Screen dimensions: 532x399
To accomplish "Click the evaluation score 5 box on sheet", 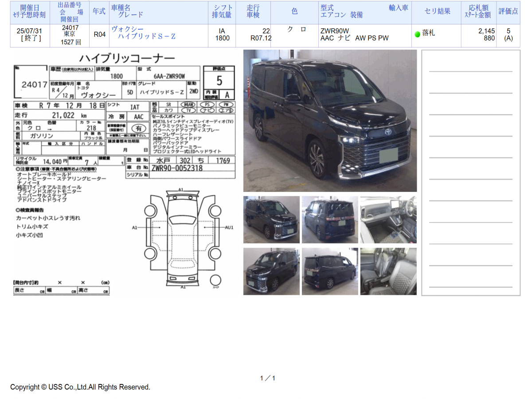I will (x=219, y=81).
